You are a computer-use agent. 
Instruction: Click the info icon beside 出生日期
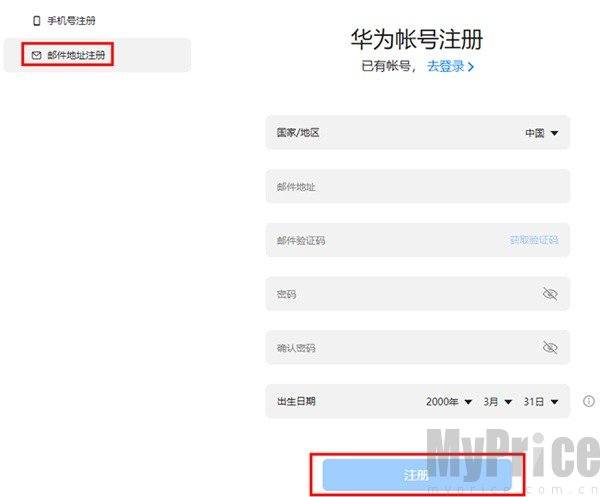[589, 401]
